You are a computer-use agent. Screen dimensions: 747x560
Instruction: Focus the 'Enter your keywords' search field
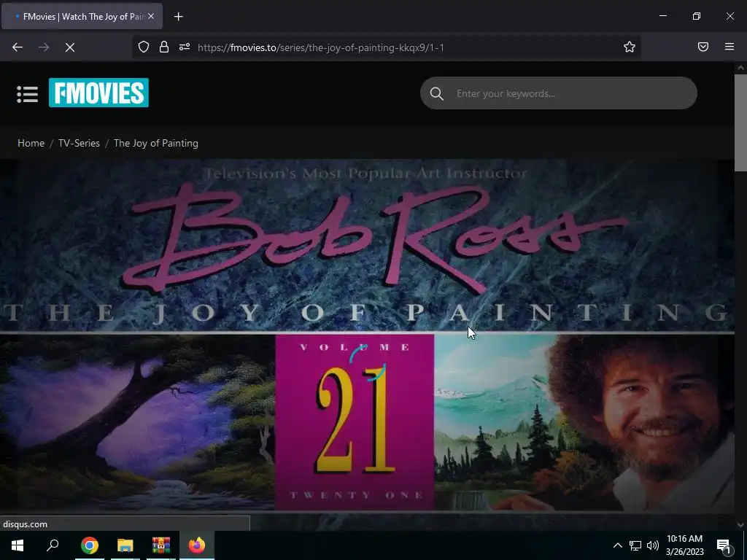pyautogui.click(x=558, y=93)
